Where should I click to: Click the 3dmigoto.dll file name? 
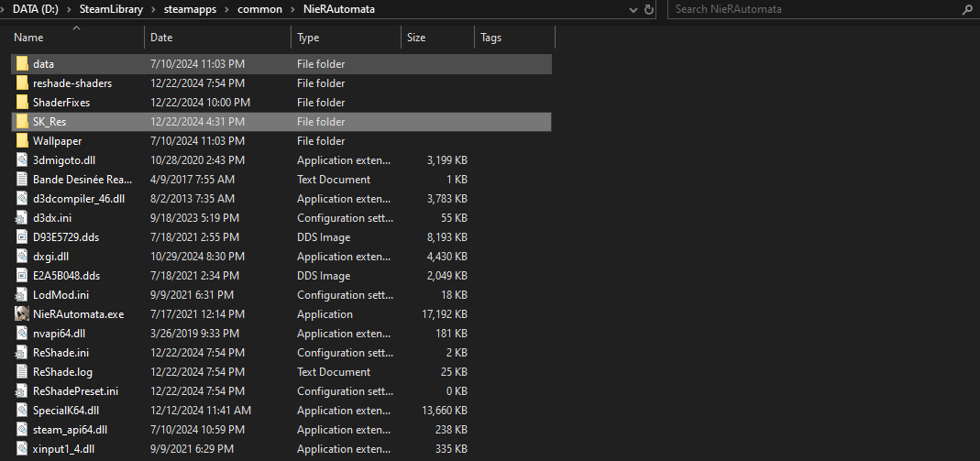tap(62, 160)
